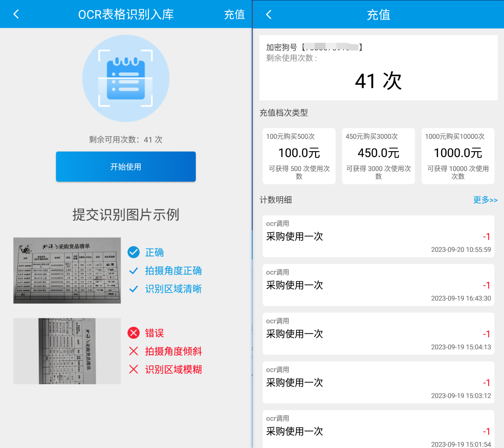The width and height of the screenshot is (504, 448).
Task: Click checkmark beside 拍摄角度正确
Action: (x=133, y=271)
